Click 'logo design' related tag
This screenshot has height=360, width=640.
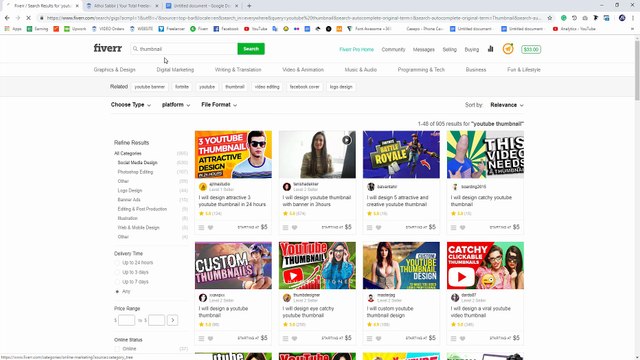pyautogui.click(x=341, y=87)
